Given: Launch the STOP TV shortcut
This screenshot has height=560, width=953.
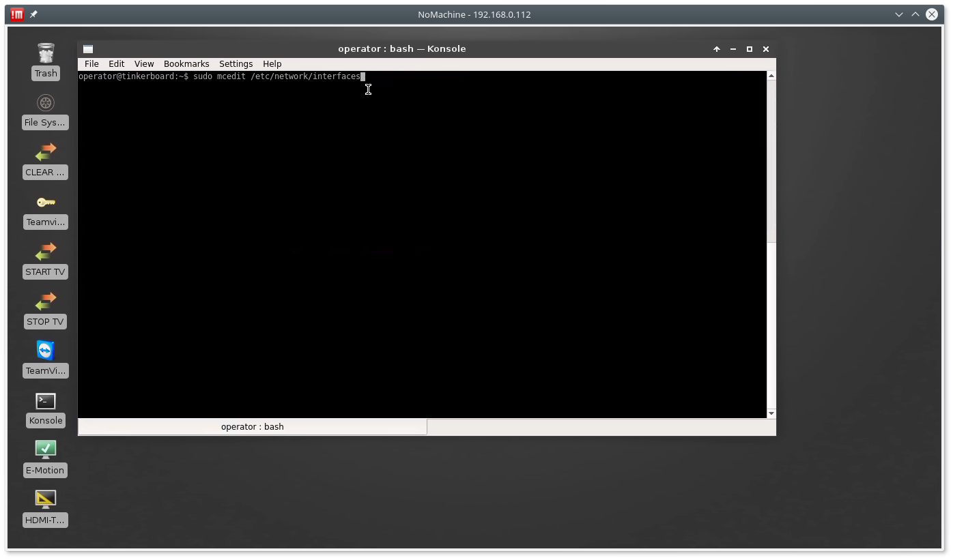Looking at the screenshot, I should click(46, 302).
